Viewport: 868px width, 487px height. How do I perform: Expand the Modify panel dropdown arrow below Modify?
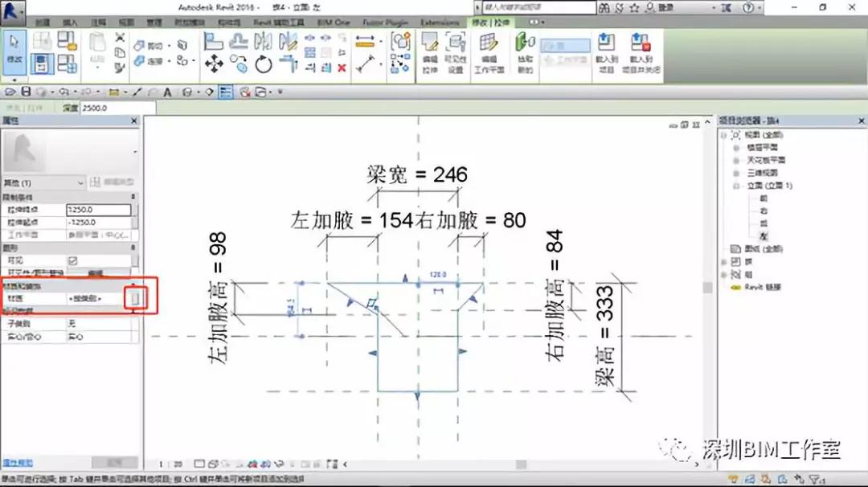click(x=14, y=80)
